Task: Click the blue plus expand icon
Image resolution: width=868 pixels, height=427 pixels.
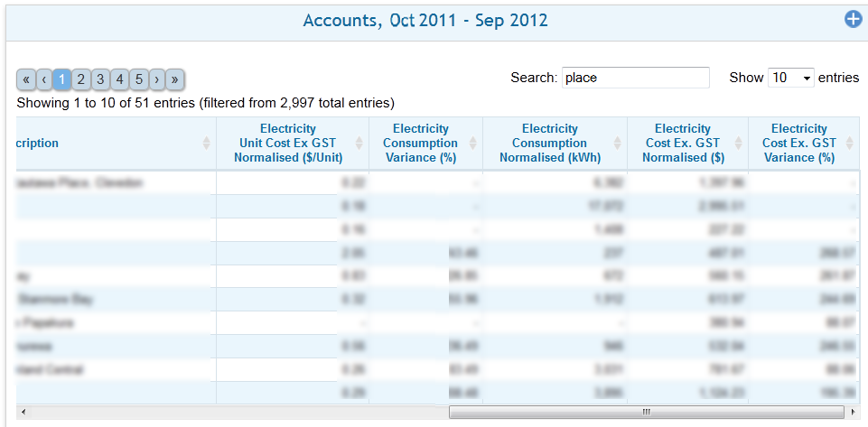Action: coord(853,19)
